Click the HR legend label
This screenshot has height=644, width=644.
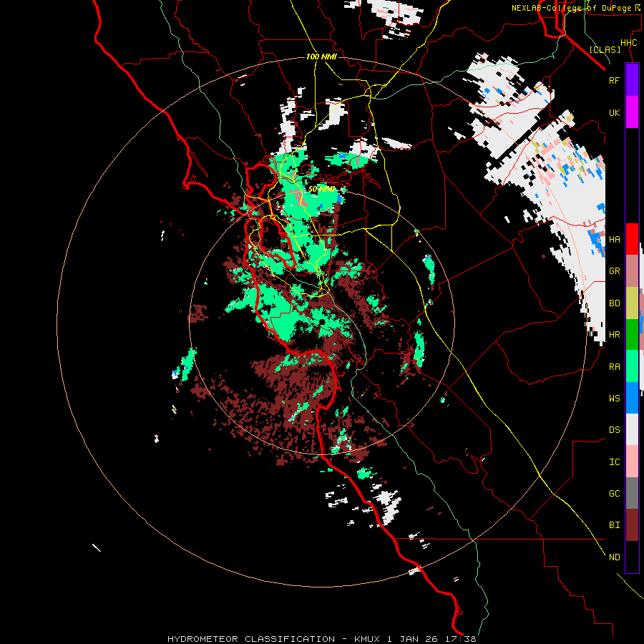(x=614, y=335)
